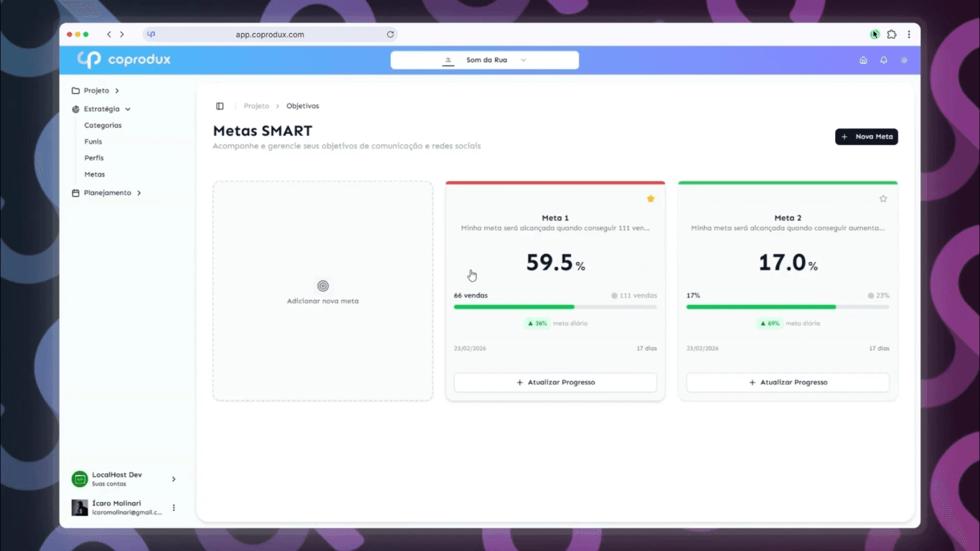Open notifications bell icon
The width and height of the screenshot is (980, 551).
tap(884, 60)
